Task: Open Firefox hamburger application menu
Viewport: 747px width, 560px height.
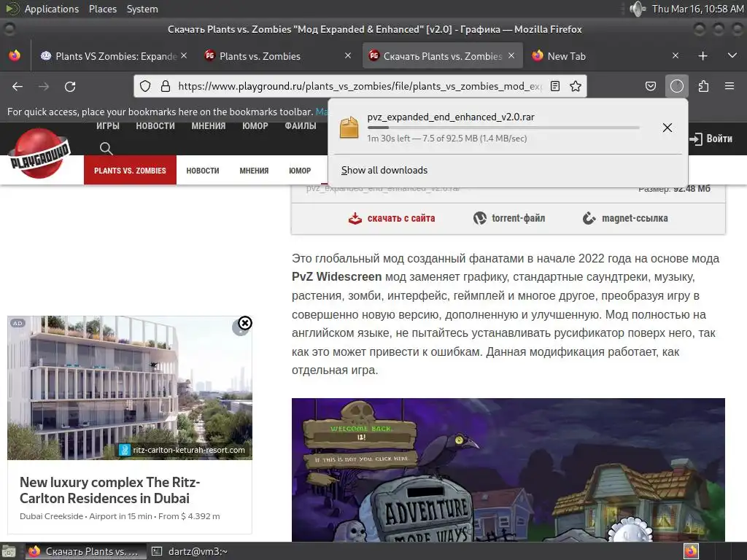Action: (x=729, y=86)
